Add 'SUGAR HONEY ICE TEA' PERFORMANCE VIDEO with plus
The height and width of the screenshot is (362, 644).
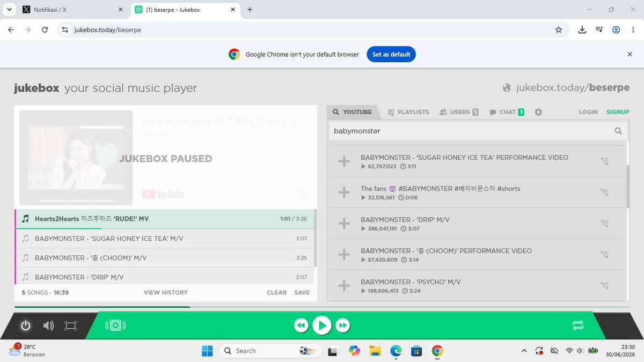click(x=344, y=161)
